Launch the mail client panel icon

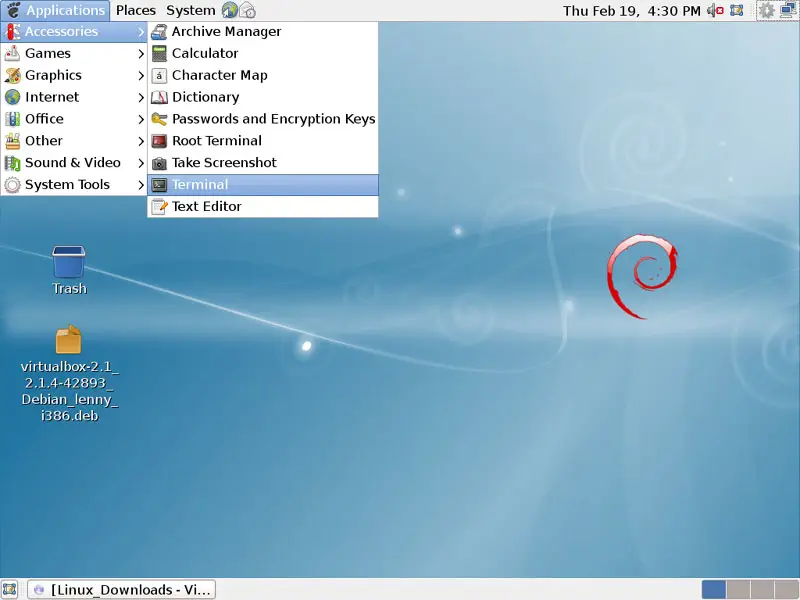pos(247,10)
